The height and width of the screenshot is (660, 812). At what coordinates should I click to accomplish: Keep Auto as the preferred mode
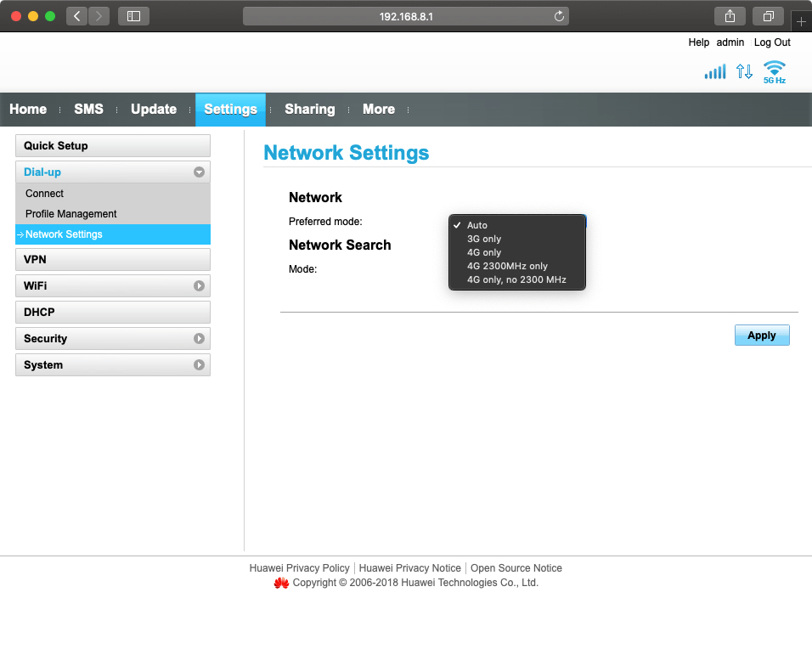pos(478,225)
